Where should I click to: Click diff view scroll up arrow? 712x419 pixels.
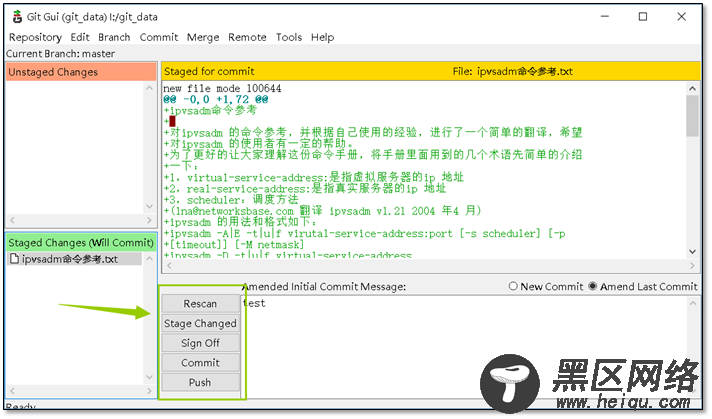tap(692, 89)
